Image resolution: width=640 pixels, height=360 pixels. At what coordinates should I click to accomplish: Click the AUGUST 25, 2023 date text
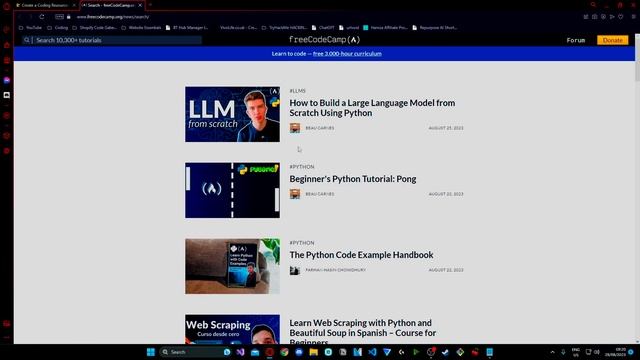(446, 128)
